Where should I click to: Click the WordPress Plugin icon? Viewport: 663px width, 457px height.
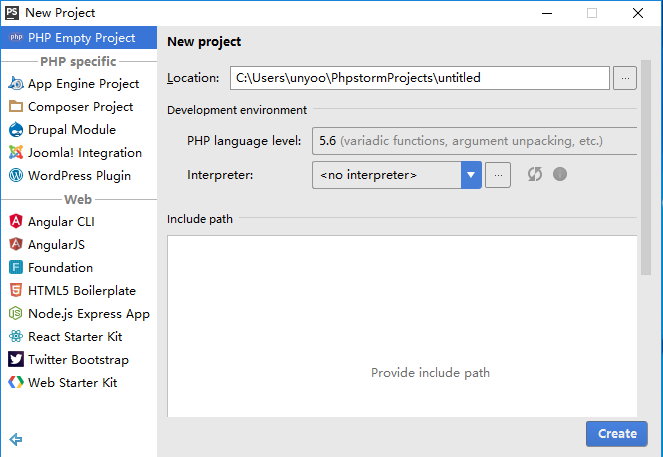pos(16,175)
